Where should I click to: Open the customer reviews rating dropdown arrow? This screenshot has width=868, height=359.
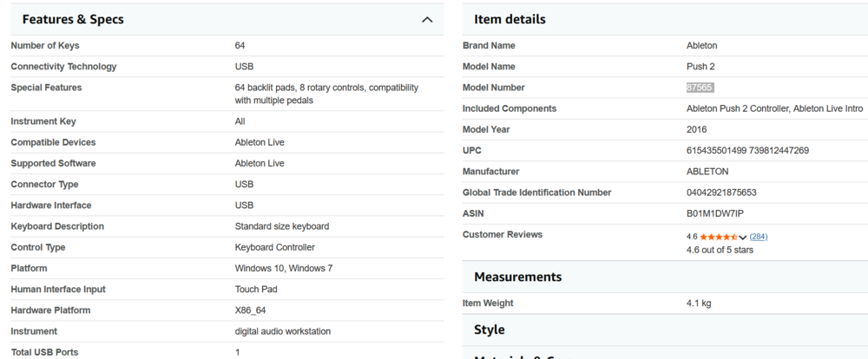743,237
